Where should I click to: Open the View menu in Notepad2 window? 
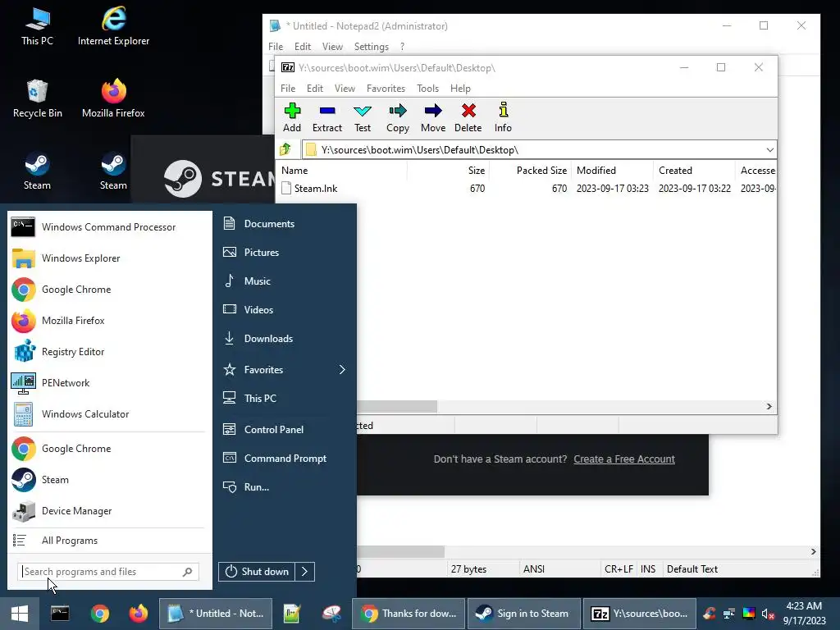[x=332, y=47]
